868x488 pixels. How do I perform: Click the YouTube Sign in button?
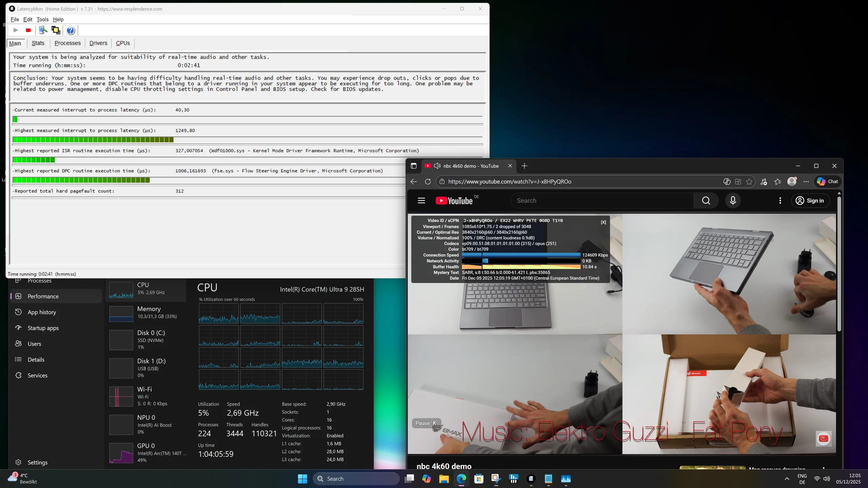810,201
